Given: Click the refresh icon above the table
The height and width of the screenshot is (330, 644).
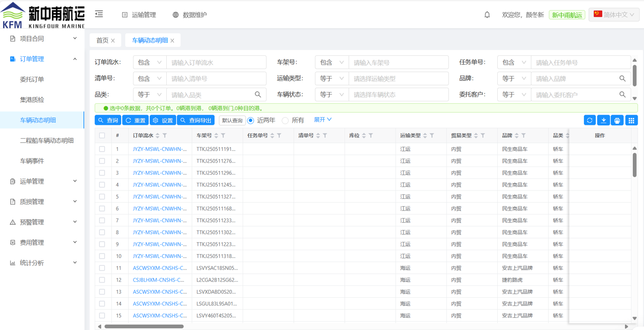Looking at the screenshot, I should click(x=590, y=120).
